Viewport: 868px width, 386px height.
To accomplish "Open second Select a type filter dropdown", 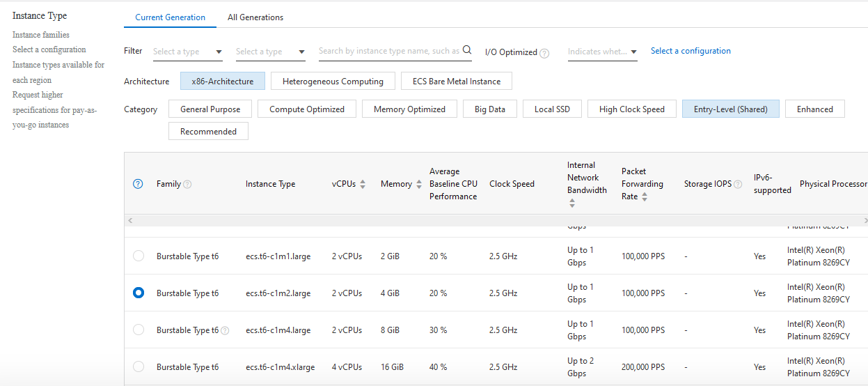I will pyautogui.click(x=270, y=52).
